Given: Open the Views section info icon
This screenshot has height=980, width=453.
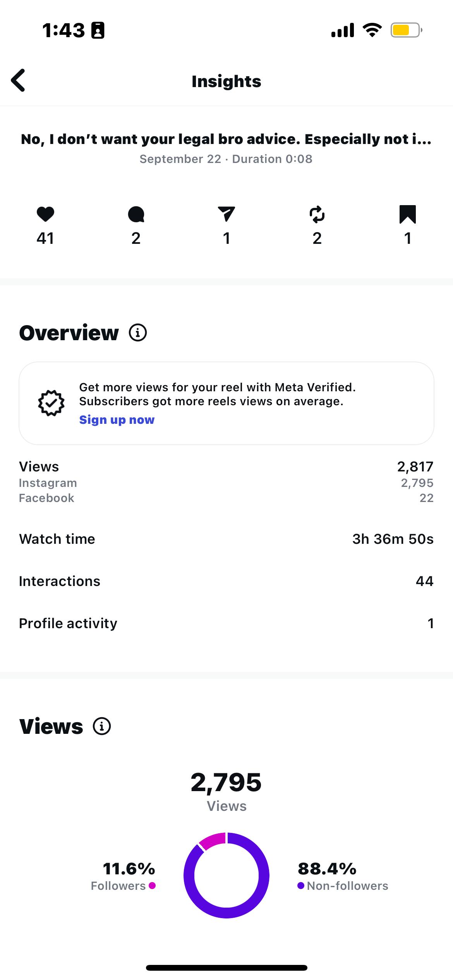Looking at the screenshot, I should (102, 726).
